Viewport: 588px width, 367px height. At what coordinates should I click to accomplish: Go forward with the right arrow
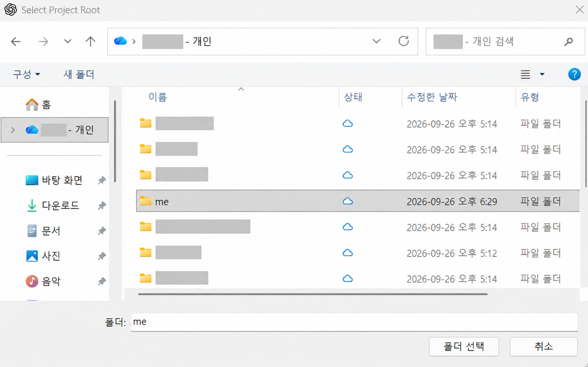[x=43, y=41]
